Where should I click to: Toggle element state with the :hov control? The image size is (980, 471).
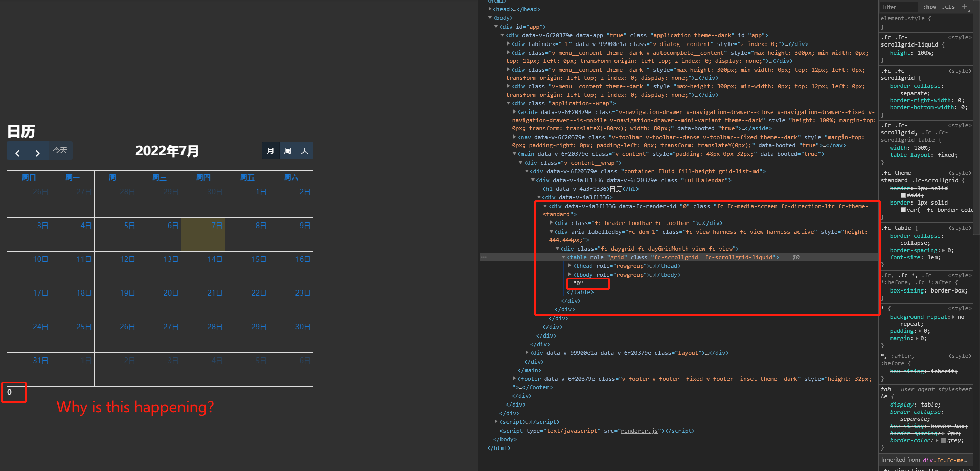click(x=930, y=7)
